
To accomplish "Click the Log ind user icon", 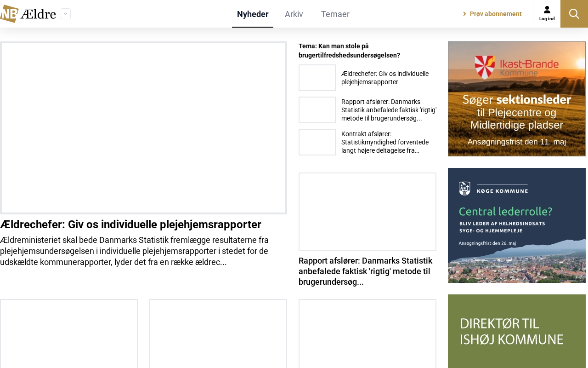I will click(547, 14).
